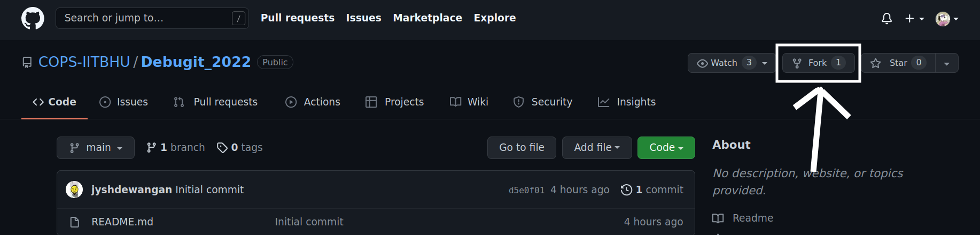
Task: Expand the Star lists dropdown arrow
Action: click(946, 63)
